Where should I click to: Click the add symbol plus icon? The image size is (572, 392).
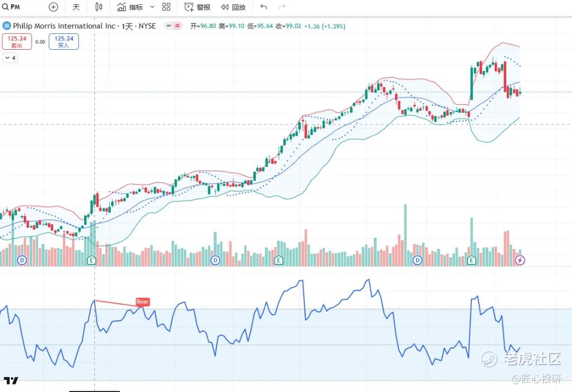pos(53,7)
